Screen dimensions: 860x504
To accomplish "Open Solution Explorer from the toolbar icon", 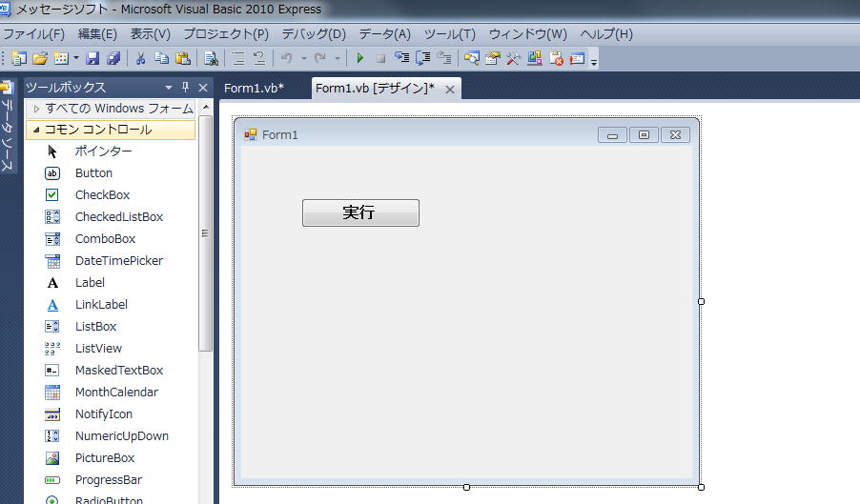I will pyautogui.click(x=472, y=58).
